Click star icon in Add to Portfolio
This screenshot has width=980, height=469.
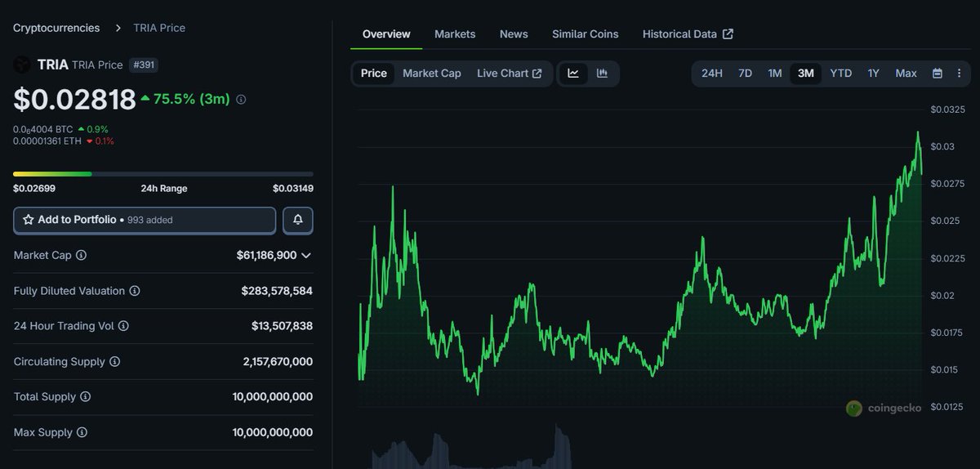[29, 220]
